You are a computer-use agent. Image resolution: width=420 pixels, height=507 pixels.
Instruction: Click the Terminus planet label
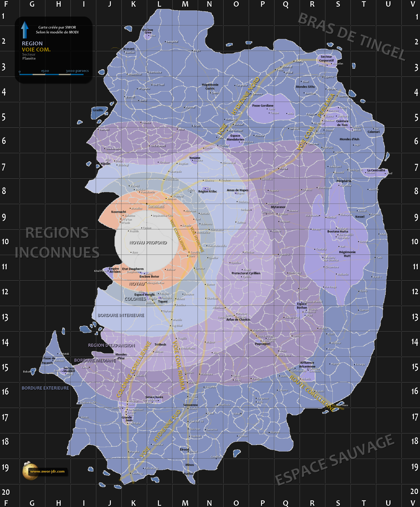point(137,473)
